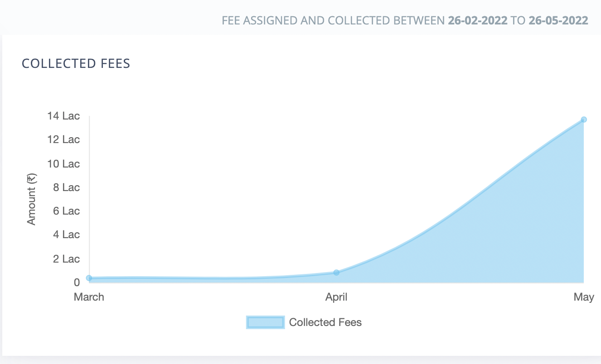
Task: Click the end date 26-05-2022
Action: [x=558, y=20]
